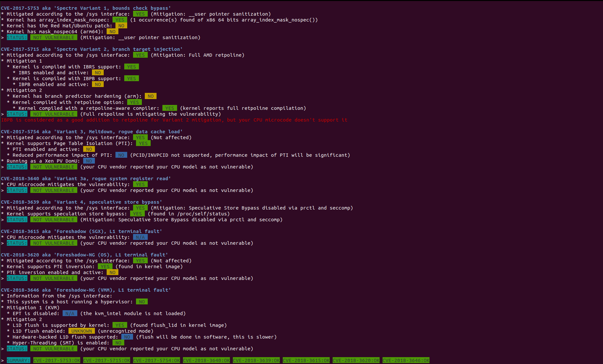The width and height of the screenshot is (603, 364).
Task: Click the red IBPB microcode warning message
Action: click(174, 120)
